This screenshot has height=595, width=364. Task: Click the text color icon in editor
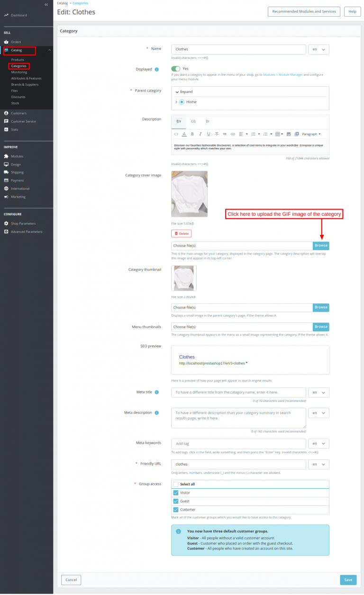point(184,134)
